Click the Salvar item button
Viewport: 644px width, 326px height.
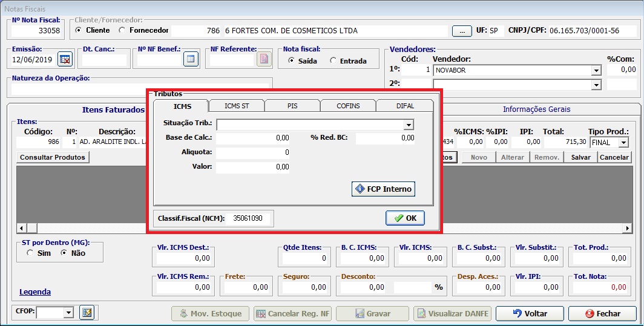tap(581, 157)
